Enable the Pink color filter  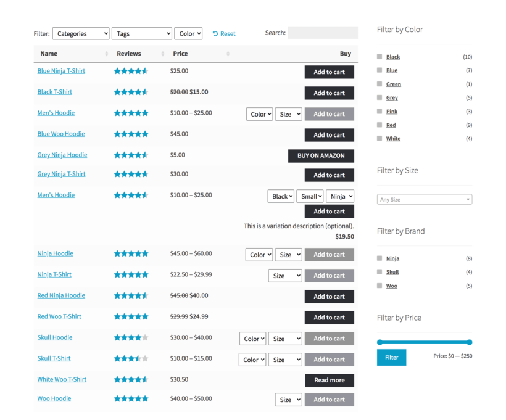(378, 111)
